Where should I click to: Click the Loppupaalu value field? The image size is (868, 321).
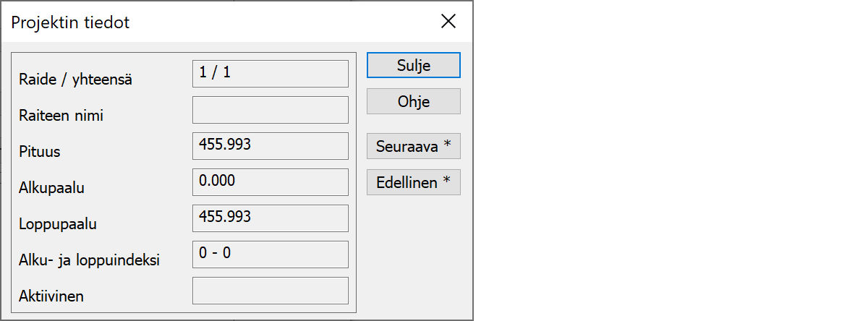(270, 218)
